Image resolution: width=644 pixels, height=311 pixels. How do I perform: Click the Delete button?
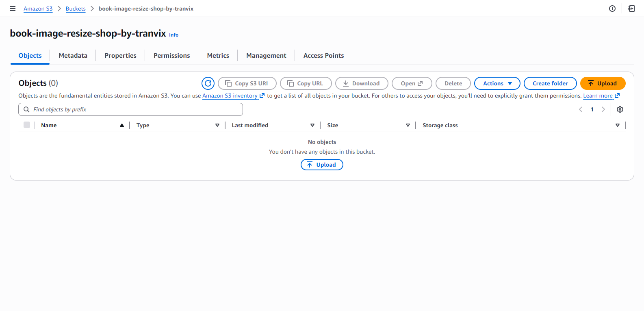[x=453, y=83]
